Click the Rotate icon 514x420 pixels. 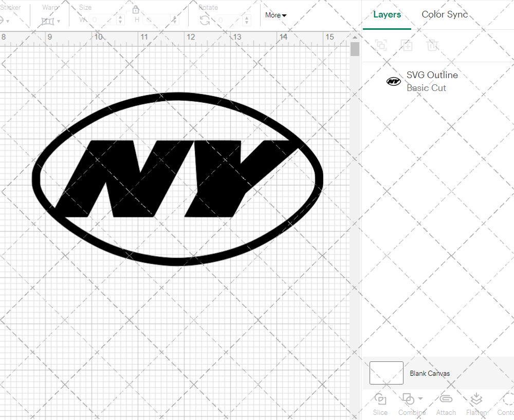205,21
